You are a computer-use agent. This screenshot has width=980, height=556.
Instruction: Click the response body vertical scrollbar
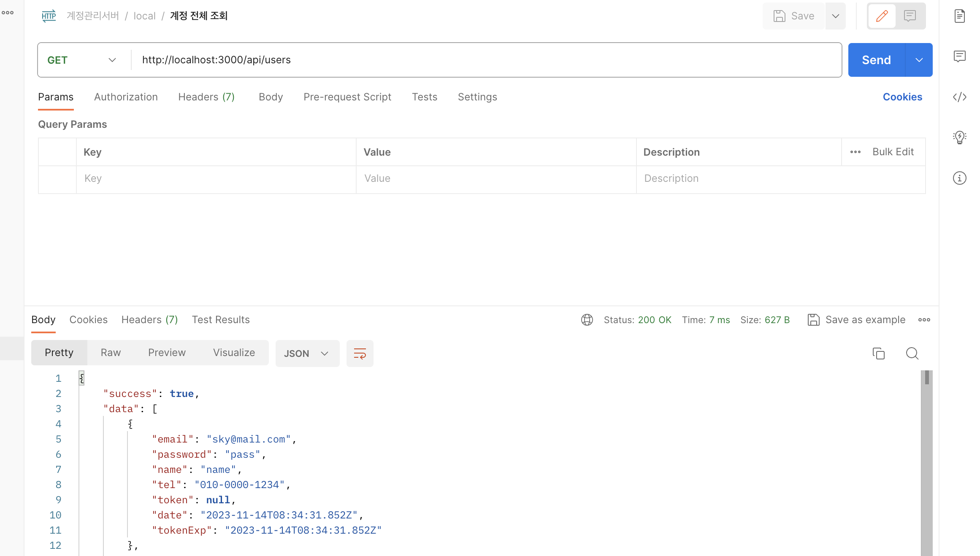pyautogui.click(x=926, y=463)
